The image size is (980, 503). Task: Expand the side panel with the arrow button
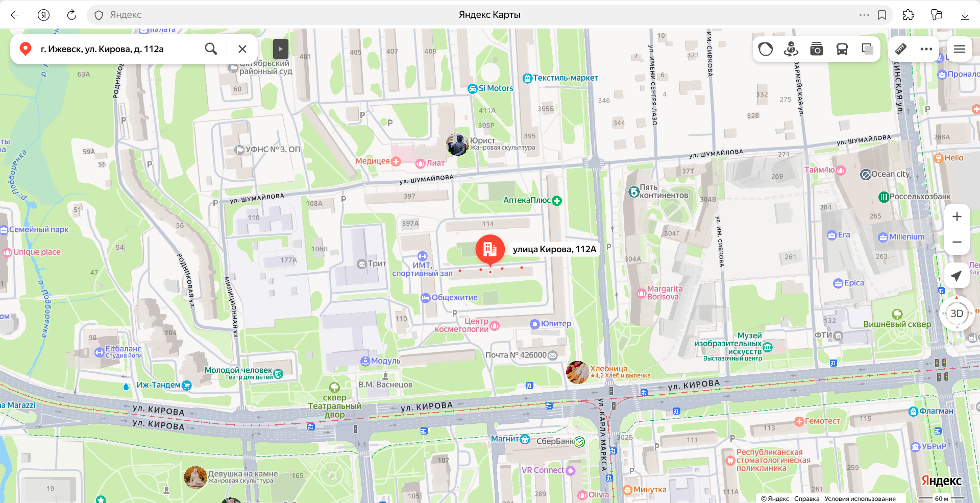pos(280,49)
